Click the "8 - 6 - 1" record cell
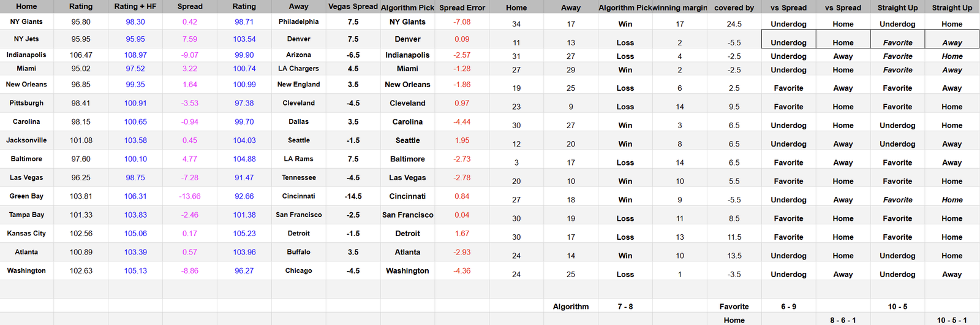The image size is (980, 325). click(843, 320)
